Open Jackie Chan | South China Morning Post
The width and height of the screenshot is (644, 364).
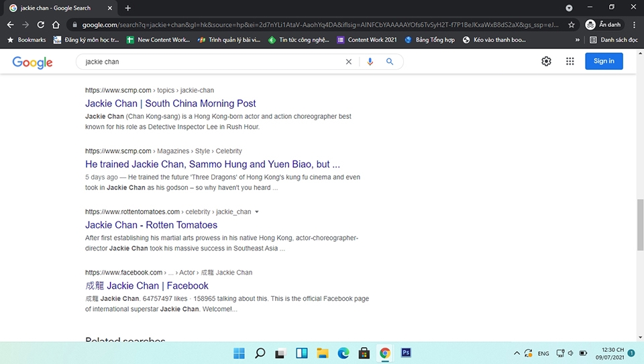point(170,103)
